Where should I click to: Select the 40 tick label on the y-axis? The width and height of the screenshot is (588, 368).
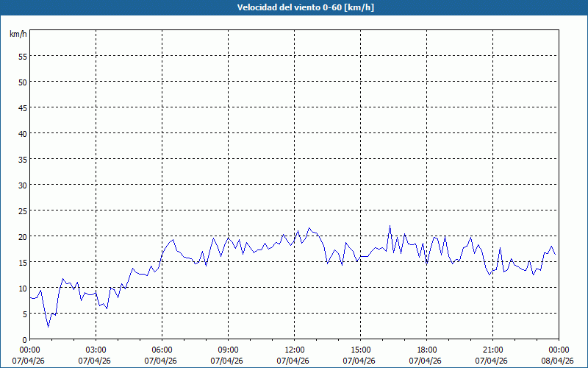click(22, 133)
